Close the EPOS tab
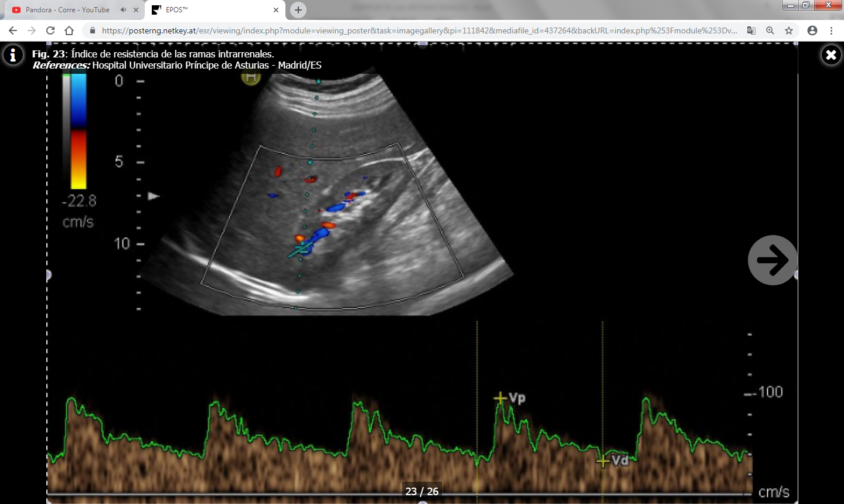The height and width of the screenshot is (504, 844). pos(276,10)
